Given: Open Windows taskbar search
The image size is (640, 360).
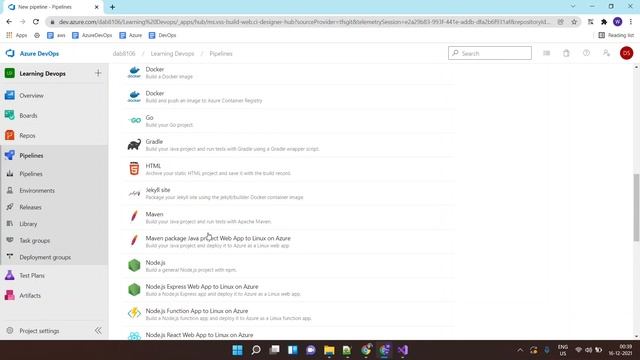Looking at the screenshot, I should [256, 350].
